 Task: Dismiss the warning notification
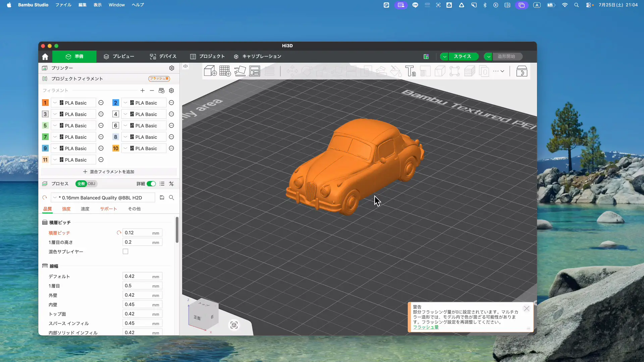(x=526, y=309)
